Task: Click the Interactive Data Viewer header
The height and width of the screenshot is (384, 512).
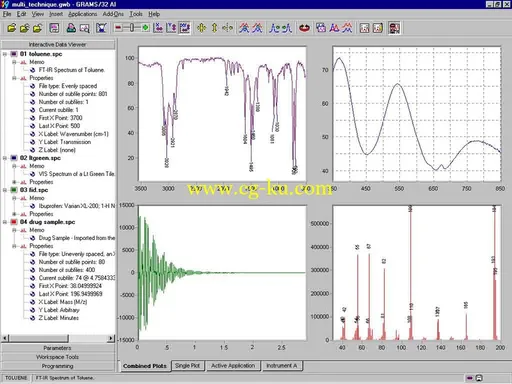Action: (57, 45)
